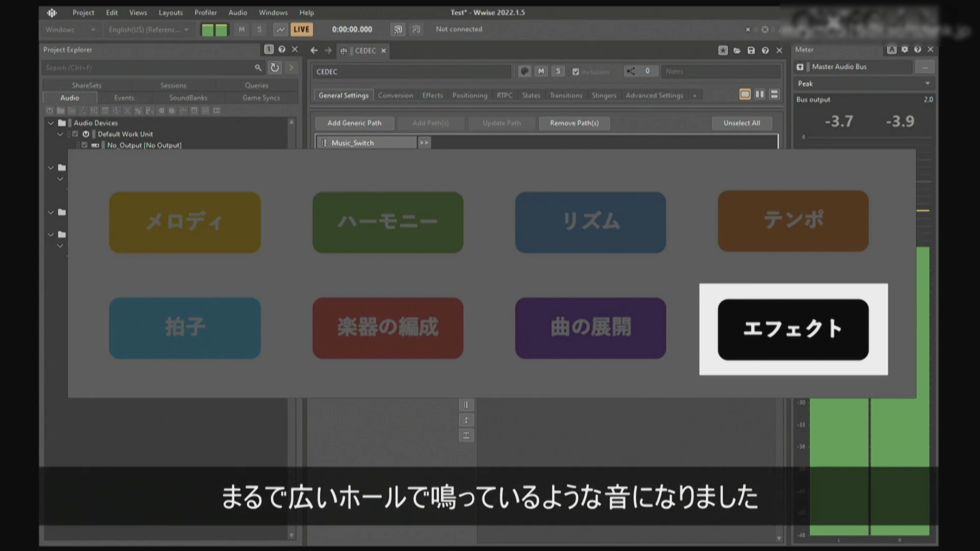Add a tab with the plus button

694,96
